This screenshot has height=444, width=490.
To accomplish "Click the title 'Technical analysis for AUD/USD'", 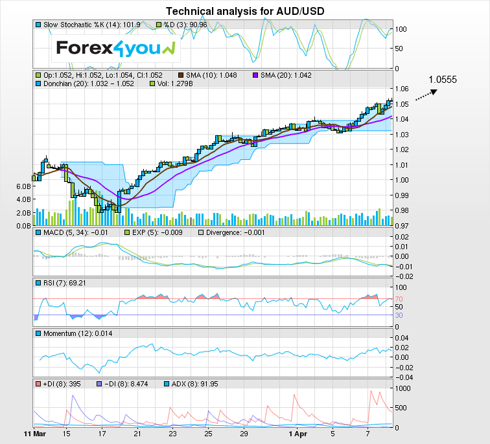I will point(245,11).
